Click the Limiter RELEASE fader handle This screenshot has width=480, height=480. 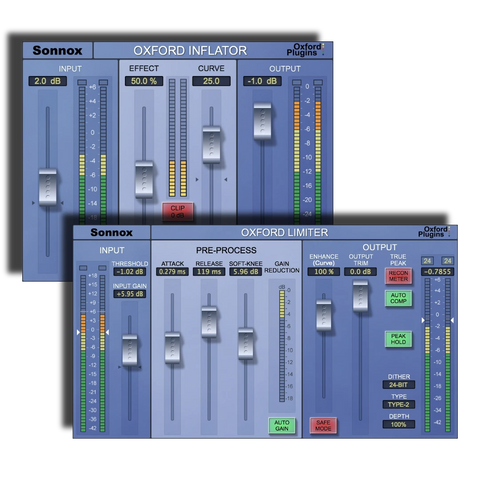click(209, 322)
